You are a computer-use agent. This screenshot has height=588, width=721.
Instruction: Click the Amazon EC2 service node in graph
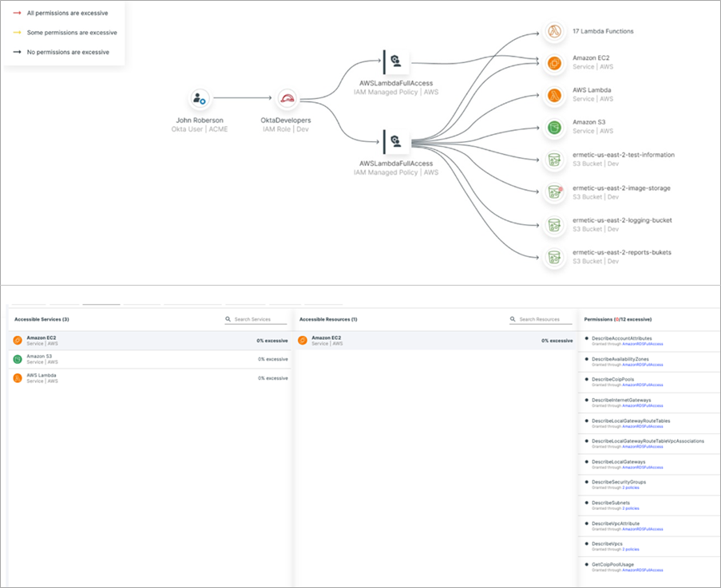555,63
